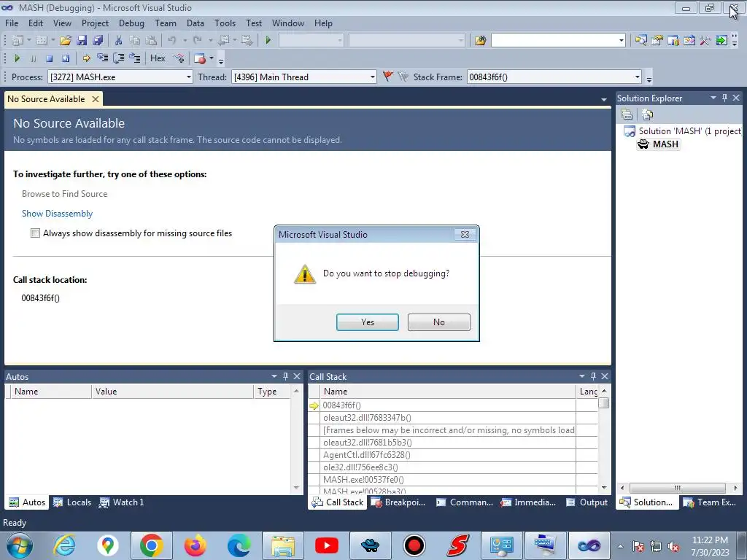Image resolution: width=747 pixels, height=560 pixels.
Task: Switch to the Command window tab
Action: click(465, 502)
